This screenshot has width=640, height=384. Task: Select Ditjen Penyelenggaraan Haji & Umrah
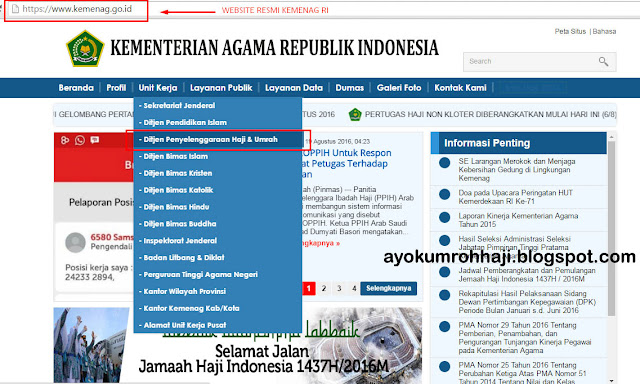click(218, 140)
